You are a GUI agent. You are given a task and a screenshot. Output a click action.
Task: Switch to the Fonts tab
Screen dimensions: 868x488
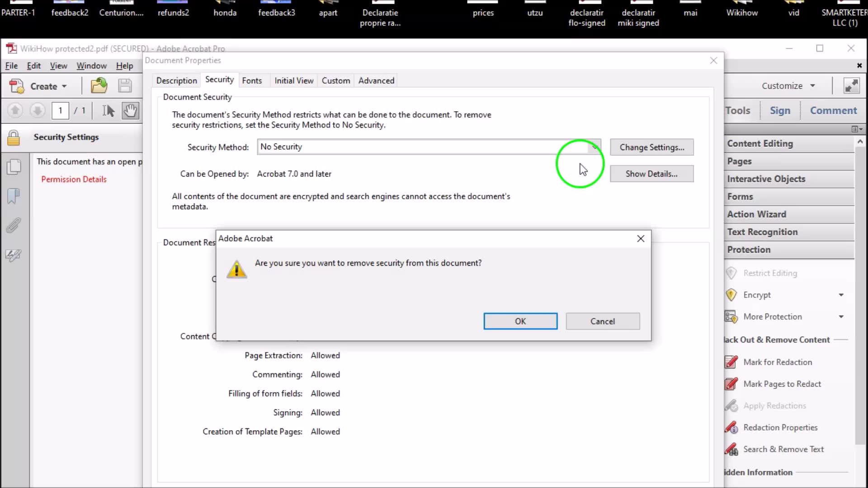[x=252, y=80]
